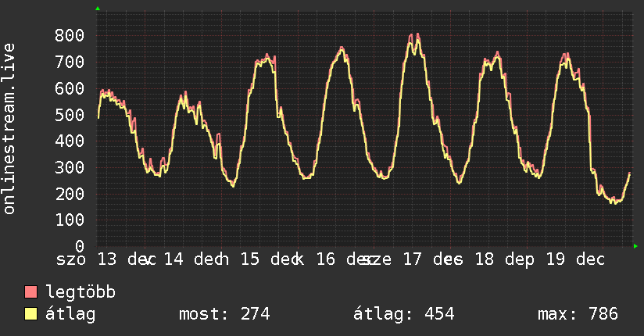Click the 17 dec date label
Screen dimensions: 644x336
click(432, 259)
